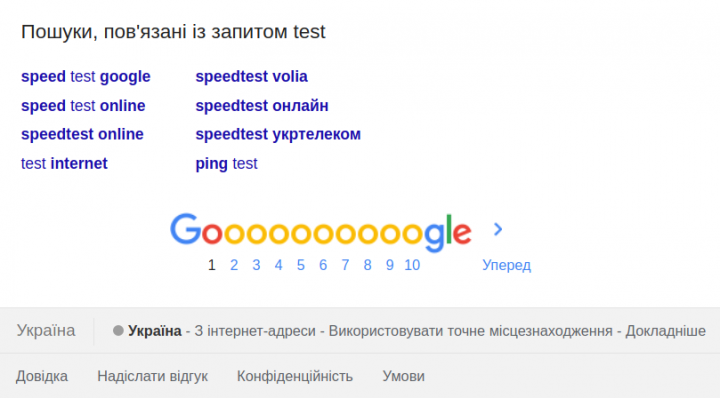Click Використовувати точне місцезнаходження link

[x=471, y=331]
